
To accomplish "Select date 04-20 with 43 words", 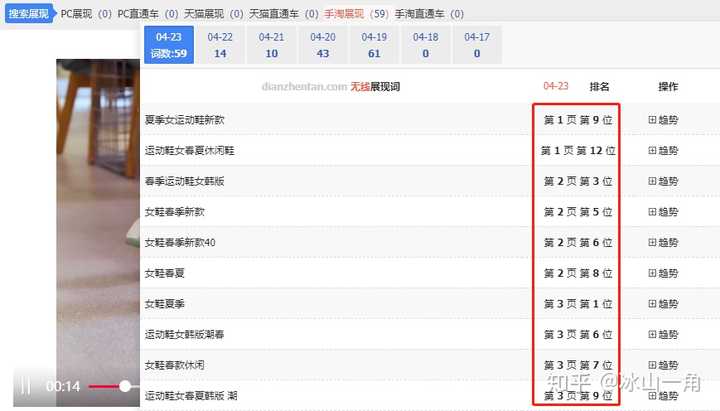I will [x=323, y=45].
